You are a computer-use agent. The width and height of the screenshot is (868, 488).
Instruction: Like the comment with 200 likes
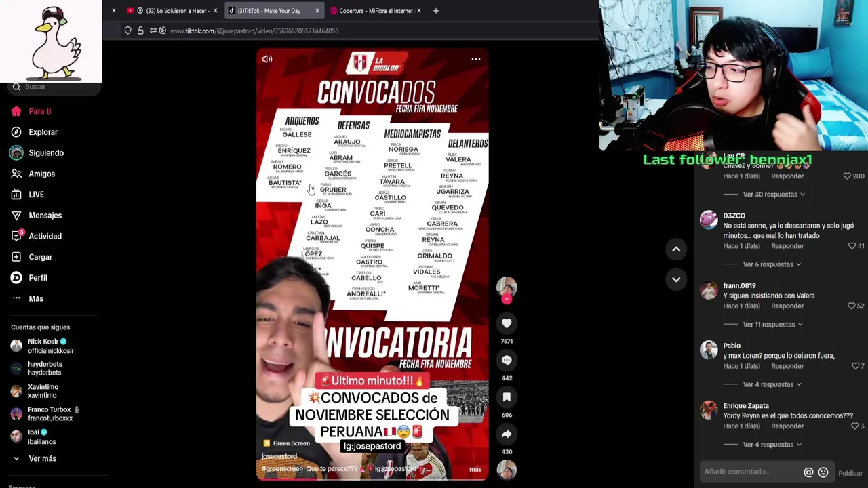(847, 176)
